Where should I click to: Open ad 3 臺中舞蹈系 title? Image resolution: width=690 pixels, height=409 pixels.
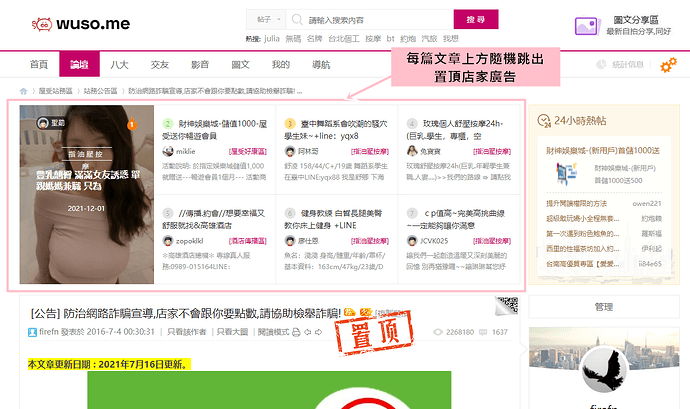tap(336, 130)
